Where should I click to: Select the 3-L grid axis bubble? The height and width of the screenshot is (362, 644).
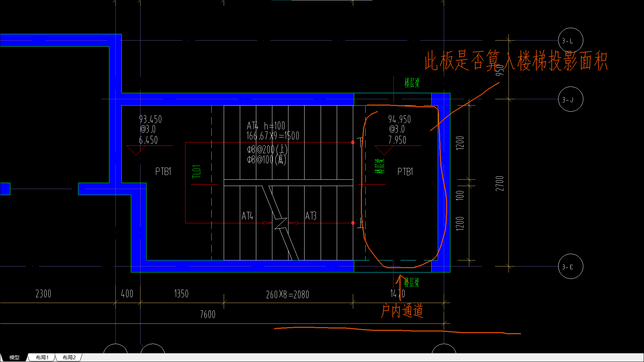(570, 41)
